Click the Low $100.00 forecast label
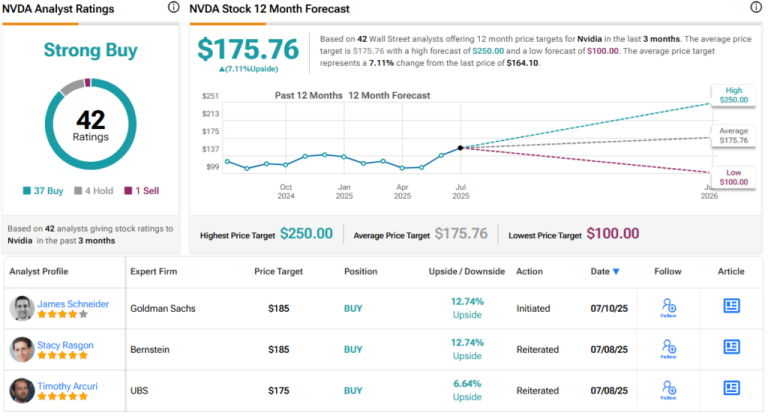The image size is (768, 416). (733, 177)
